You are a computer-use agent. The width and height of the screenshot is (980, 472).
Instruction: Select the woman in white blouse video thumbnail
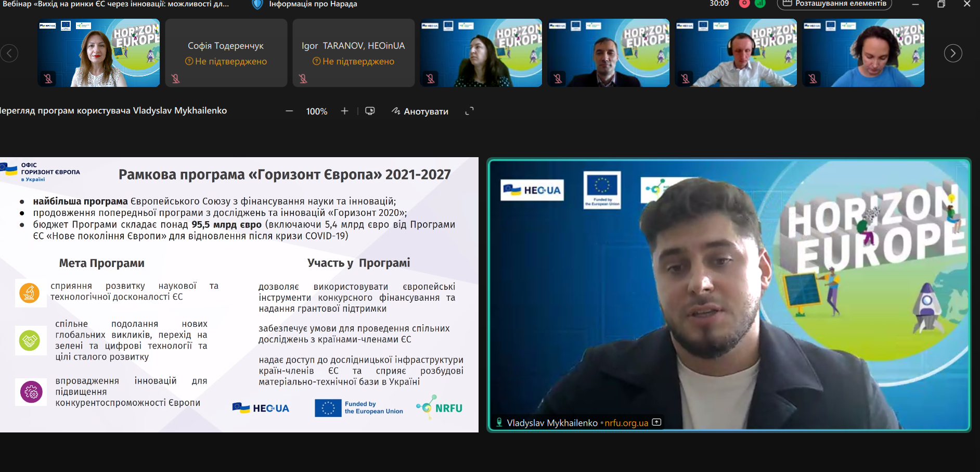pyautogui.click(x=99, y=53)
